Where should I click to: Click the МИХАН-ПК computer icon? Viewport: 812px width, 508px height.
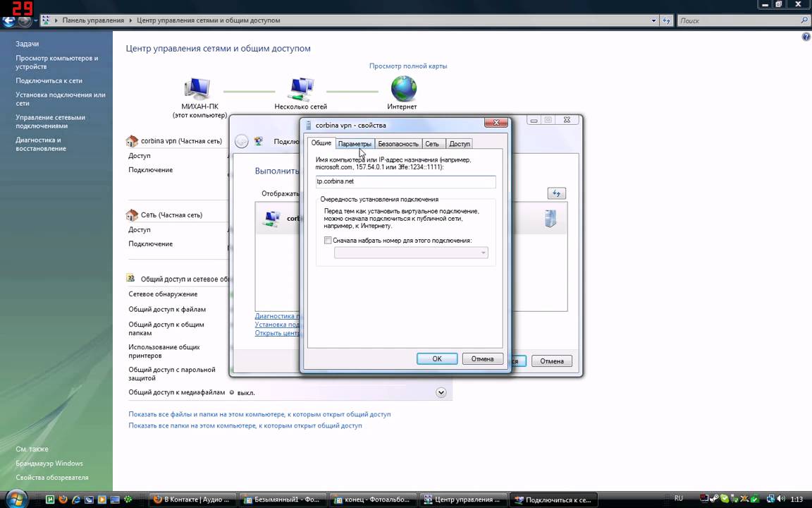[x=197, y=88]
